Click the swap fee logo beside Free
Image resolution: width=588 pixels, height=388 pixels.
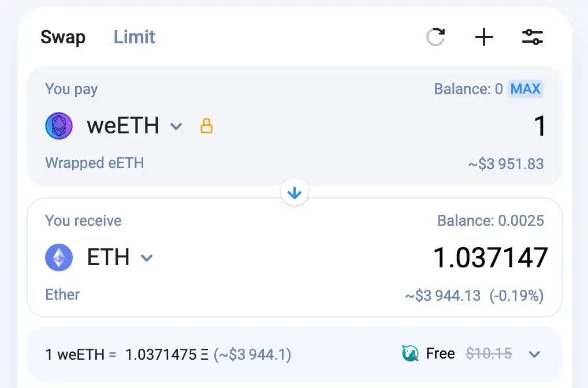410,353
